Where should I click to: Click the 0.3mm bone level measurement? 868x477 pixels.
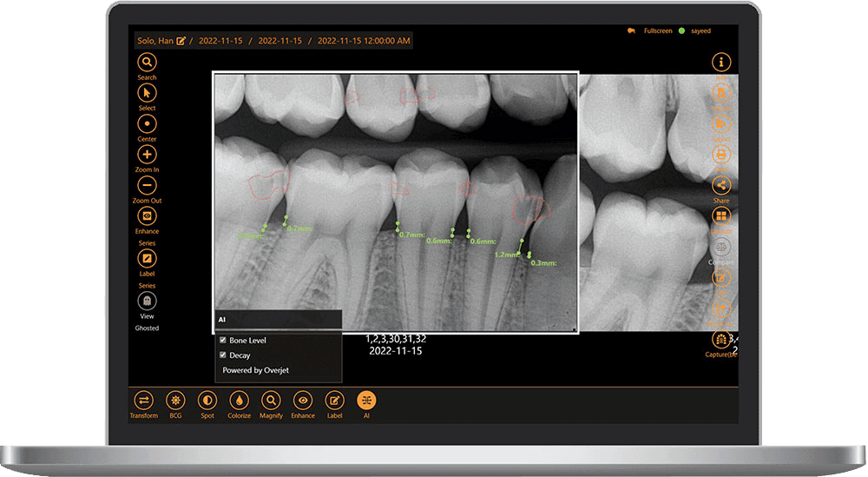(543, 262)
